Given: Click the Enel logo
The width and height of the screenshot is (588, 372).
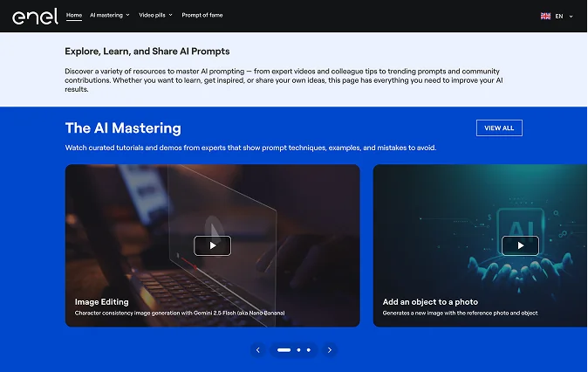Looking at the screenshot, I should tap(35, 16).
